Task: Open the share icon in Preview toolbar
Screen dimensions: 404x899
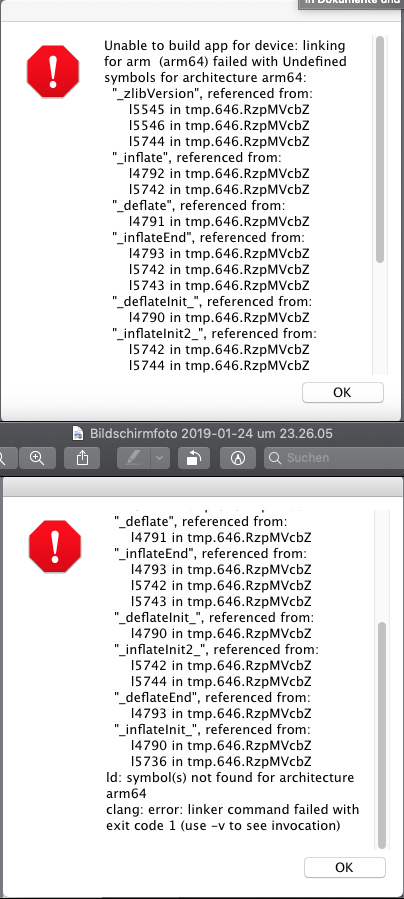Action: [x=83, y=458]
